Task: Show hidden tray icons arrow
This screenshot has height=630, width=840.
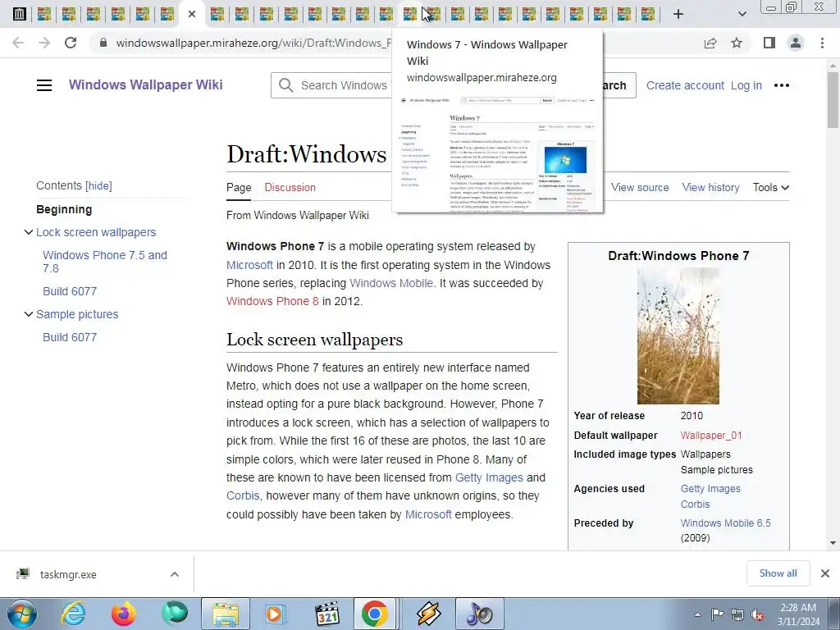Action: click(x=697, y=614)
